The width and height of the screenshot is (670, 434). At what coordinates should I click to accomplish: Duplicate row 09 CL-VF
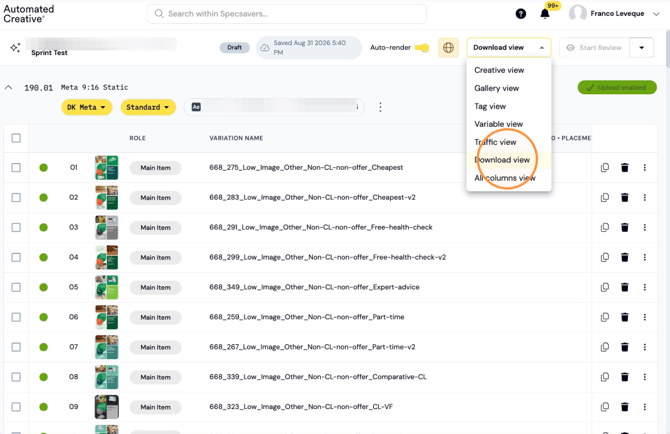pos(605,407)
